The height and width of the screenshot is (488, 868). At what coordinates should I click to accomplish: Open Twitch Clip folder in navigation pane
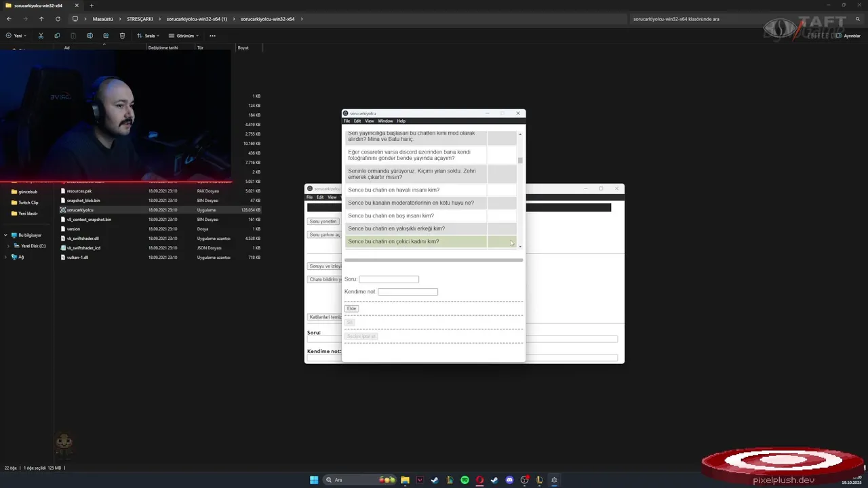click(28, 203)
